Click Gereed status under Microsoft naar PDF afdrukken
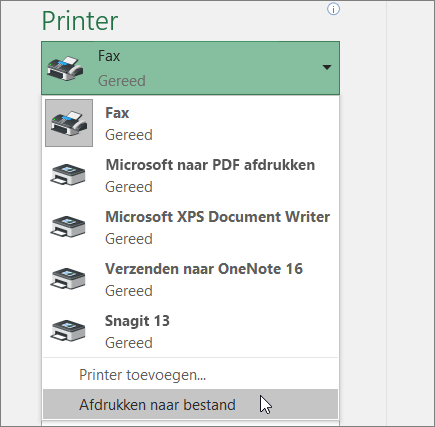Viewport: 435px width, 427px height. point(129,187)
